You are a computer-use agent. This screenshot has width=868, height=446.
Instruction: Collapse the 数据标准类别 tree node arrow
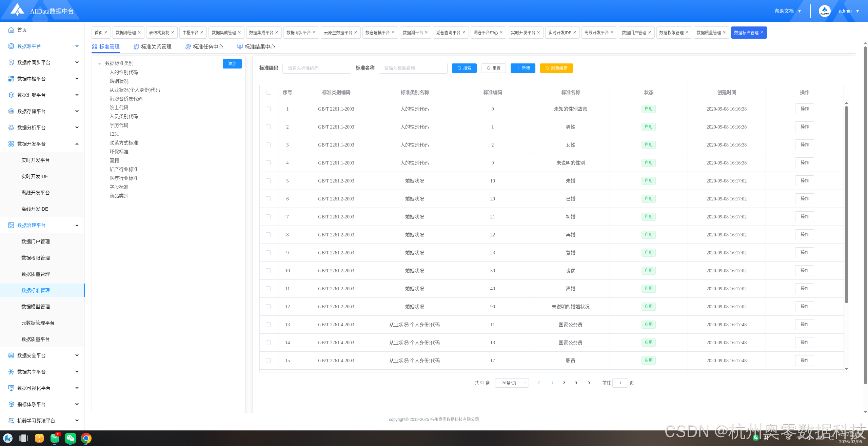click(x=99, y=64)
